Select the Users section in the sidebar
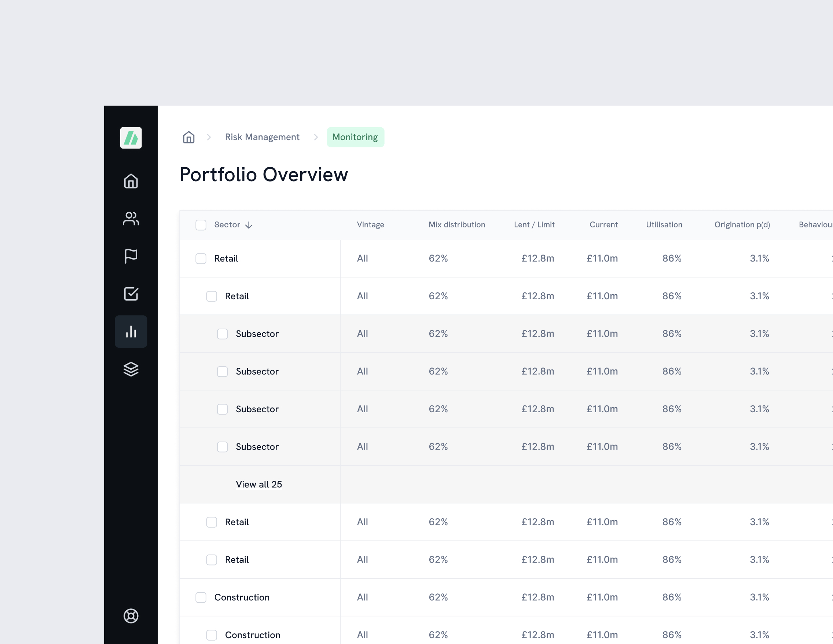Viewport: 833px width, 644px height. (x=131, y=219)
